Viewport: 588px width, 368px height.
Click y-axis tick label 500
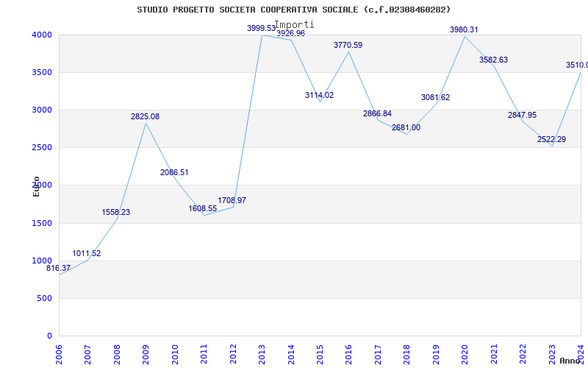point(45,299)
